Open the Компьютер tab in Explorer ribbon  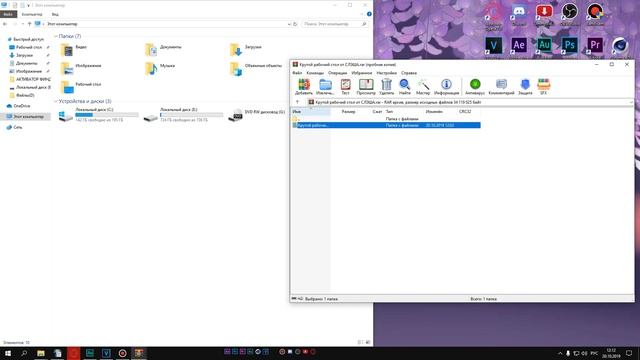pyautogui.click(x=32, y=14)
